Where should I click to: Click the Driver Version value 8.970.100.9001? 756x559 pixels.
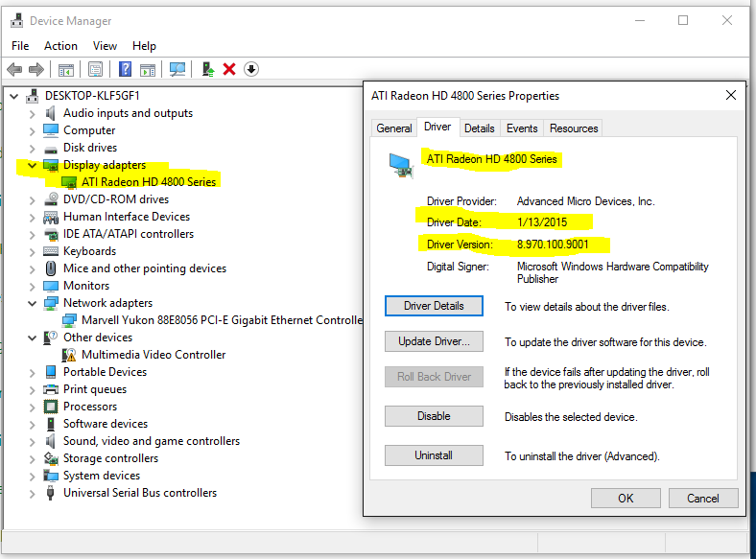tap(553, 245)
